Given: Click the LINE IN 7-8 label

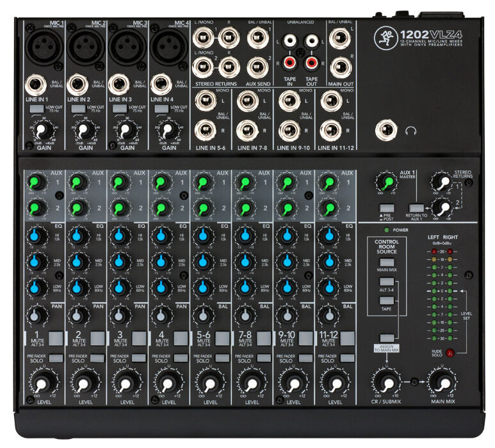Looking at the screenshot, I should [x=252, y=148].
